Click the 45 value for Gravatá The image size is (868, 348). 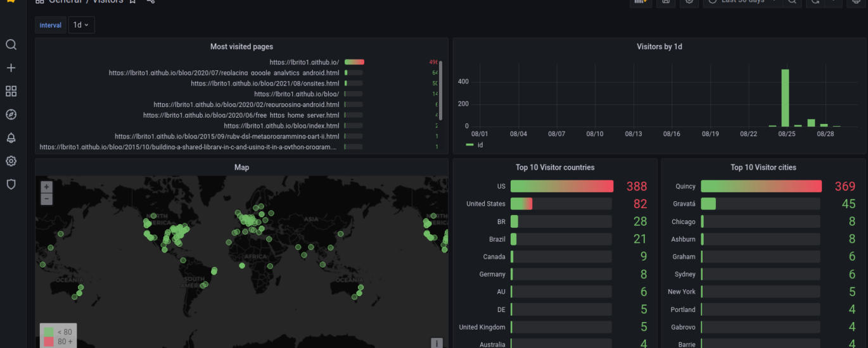point(849,204)
